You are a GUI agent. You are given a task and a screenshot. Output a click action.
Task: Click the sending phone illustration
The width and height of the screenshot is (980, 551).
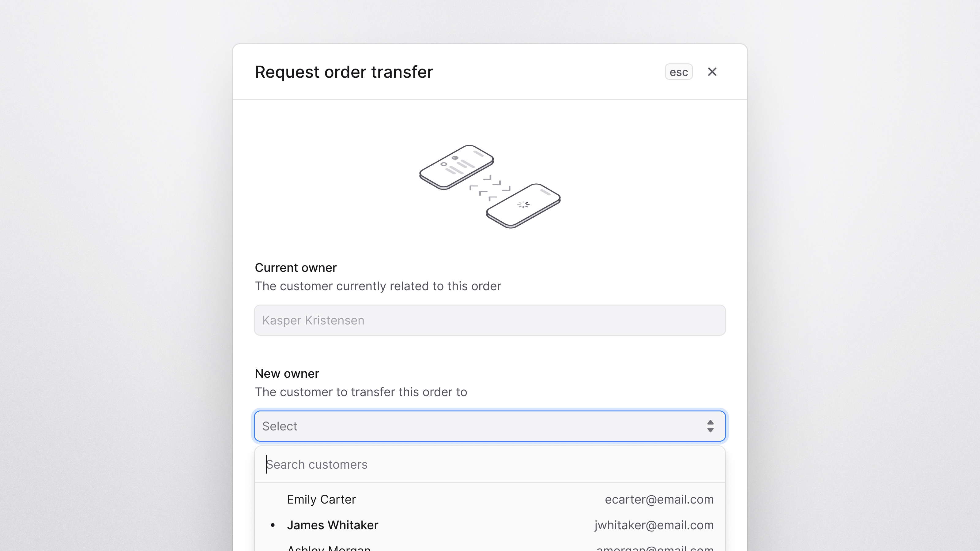click(456, 167)
